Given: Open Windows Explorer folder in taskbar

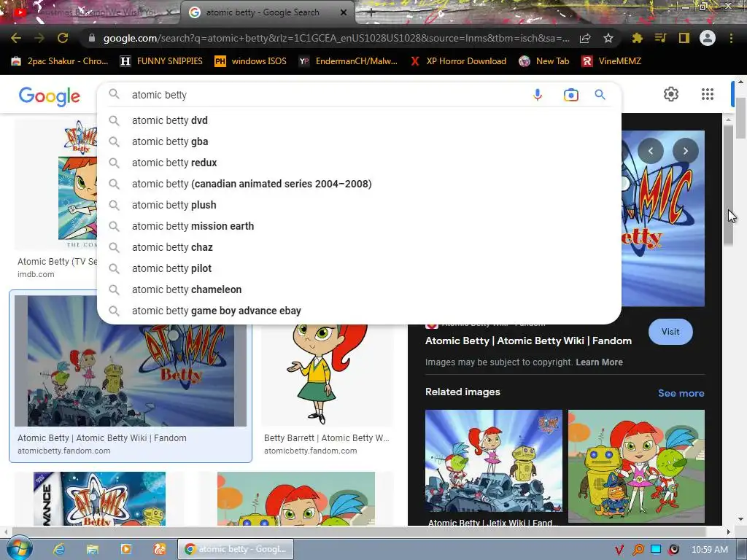Looking at the screenshot, I should point(93,549).
